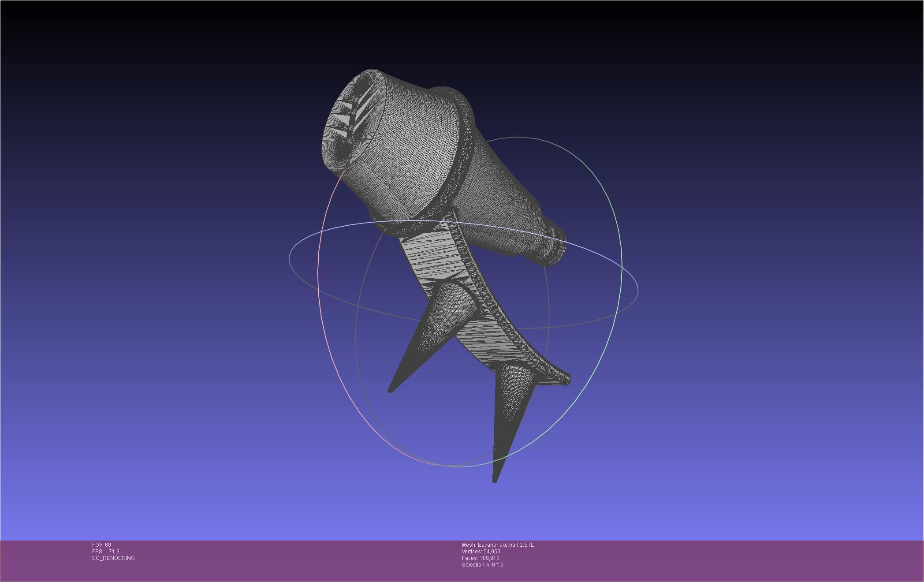Click the 'Selection: v: 0 f: 0' line

point(482,565)
